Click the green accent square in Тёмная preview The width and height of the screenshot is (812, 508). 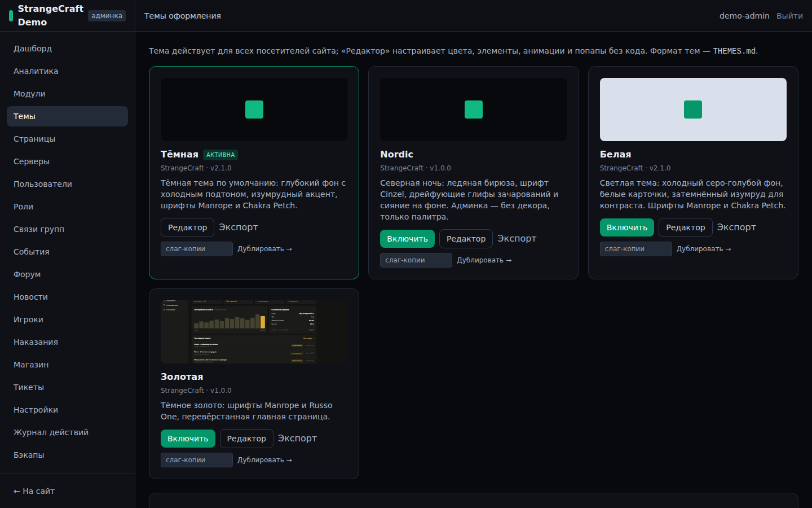[254, 110]
